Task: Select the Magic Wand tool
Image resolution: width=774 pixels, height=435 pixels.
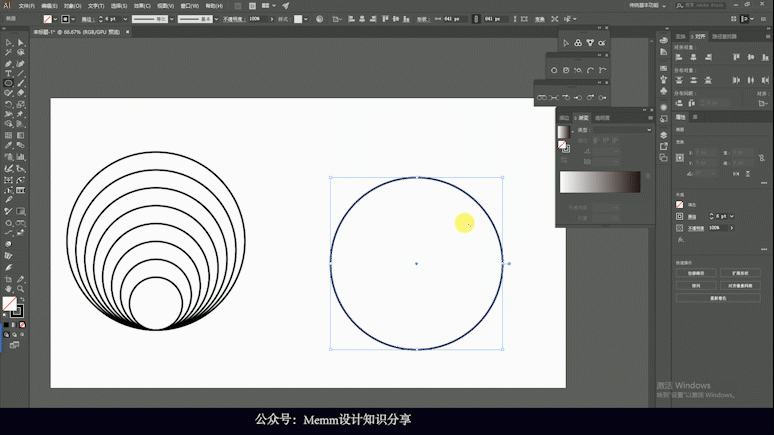Action: tap(8, 52)
